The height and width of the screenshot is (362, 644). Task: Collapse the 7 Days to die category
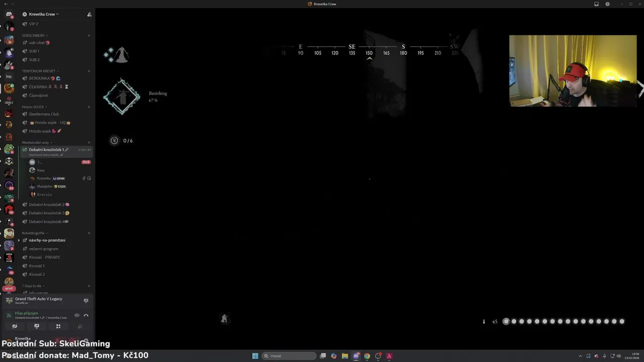[x=33, y=286]
